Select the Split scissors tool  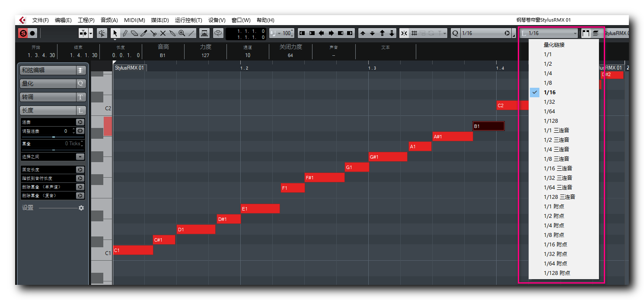tap(153, 33)
